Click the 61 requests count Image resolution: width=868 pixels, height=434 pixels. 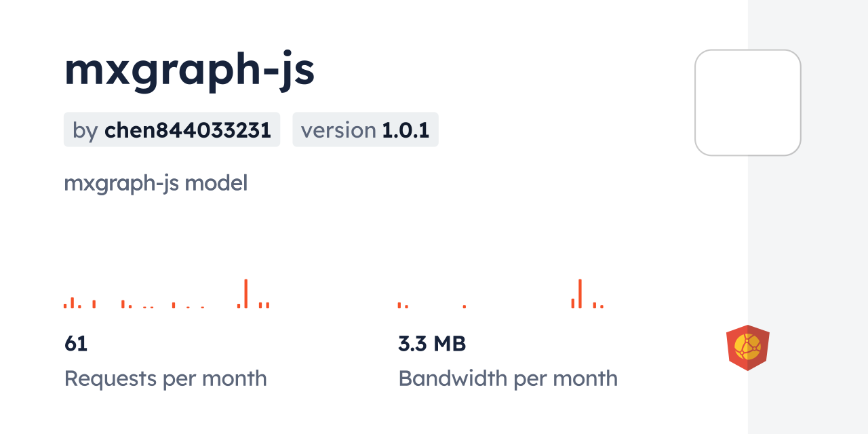[76, 344]
